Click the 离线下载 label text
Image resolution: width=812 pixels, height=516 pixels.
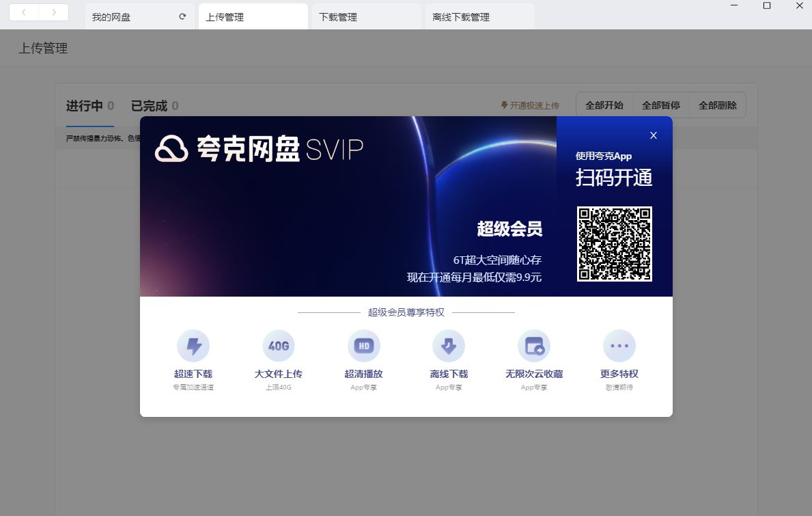coord(449,374)
